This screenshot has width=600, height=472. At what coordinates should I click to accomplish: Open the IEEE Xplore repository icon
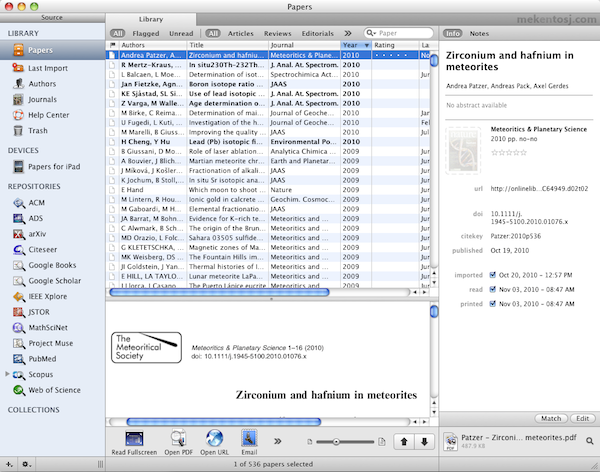[x=19, y=297]
